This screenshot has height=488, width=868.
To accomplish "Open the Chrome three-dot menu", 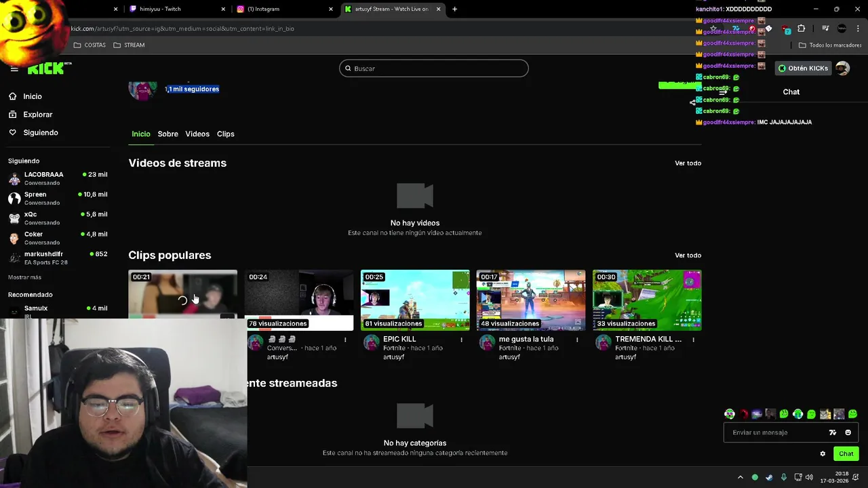I will 859,28.
